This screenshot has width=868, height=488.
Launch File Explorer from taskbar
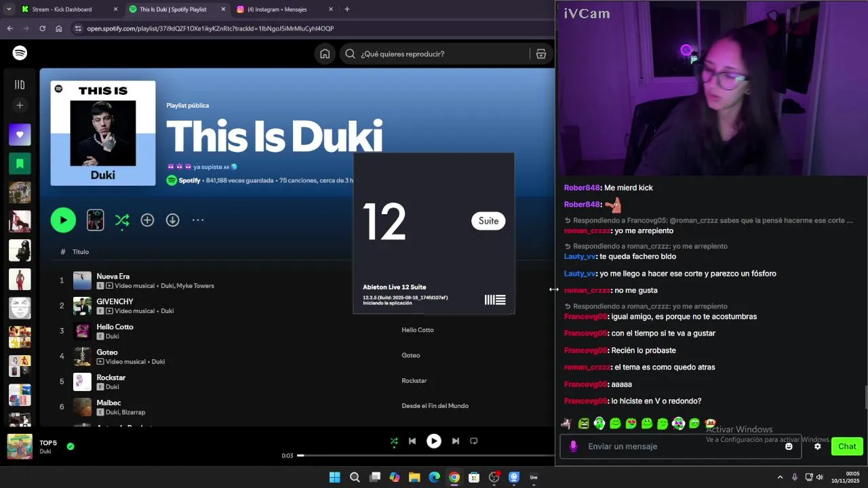(414, 477)
